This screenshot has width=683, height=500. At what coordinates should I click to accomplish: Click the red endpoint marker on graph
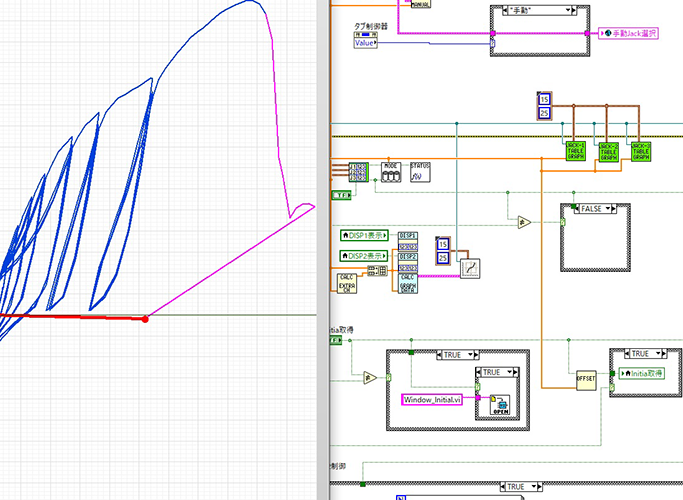(x=145, y=319)
